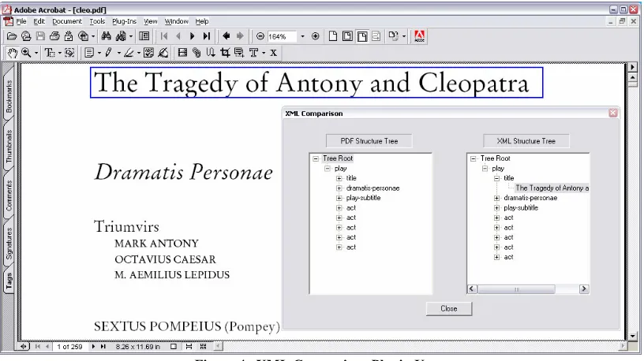Click the Open file folder icon
This screenshot has width=644, height=361.
(12, 36)
